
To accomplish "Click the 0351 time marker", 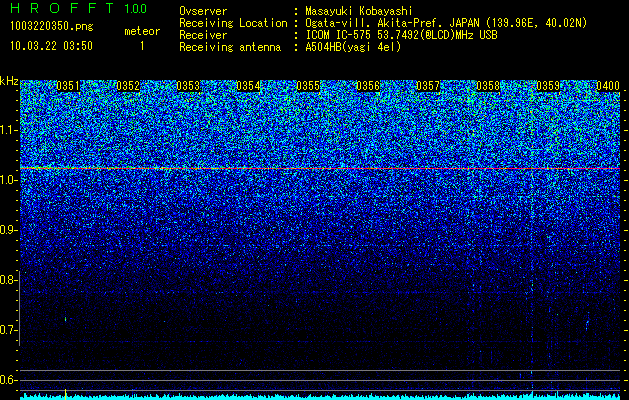I will pyautogui.click(x=68, y=86).
